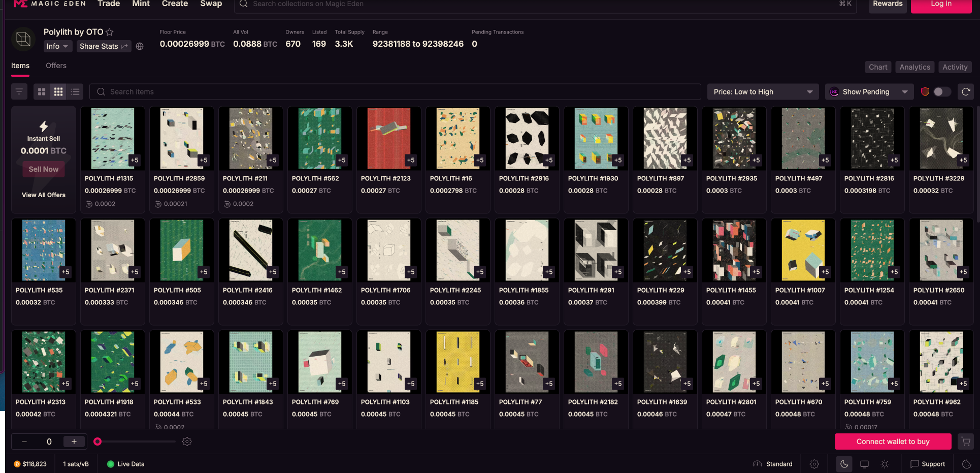
Task: Switch to list view layout
Action: [75, 91]
